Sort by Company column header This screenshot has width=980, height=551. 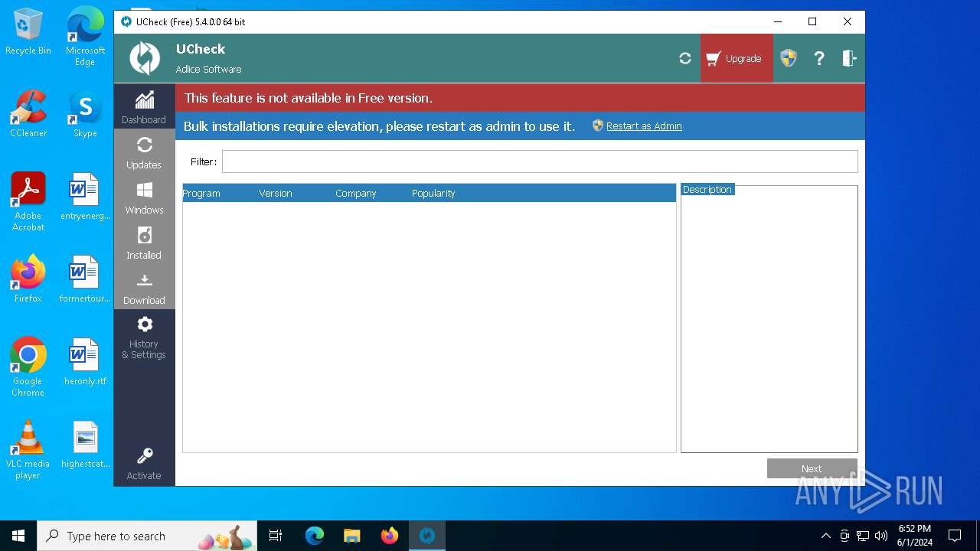pyautogui.click(x=355, y=194)
